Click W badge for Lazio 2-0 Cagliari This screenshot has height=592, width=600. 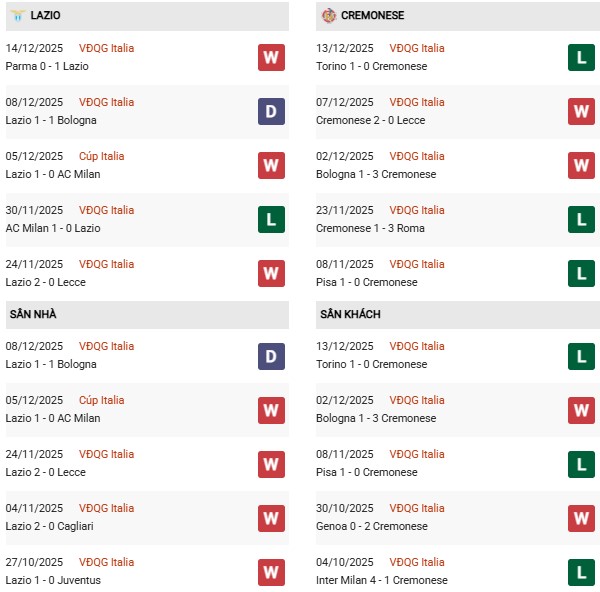271,517
